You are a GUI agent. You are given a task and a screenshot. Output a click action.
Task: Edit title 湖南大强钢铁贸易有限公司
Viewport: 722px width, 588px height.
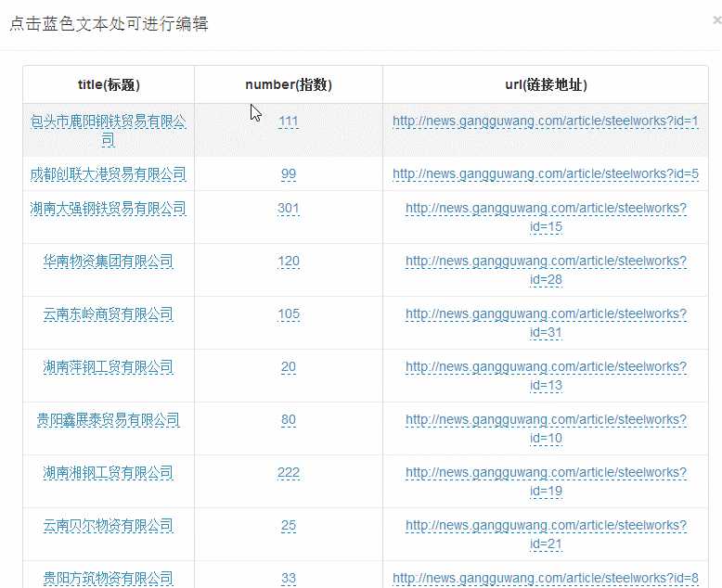click(109, 209)
